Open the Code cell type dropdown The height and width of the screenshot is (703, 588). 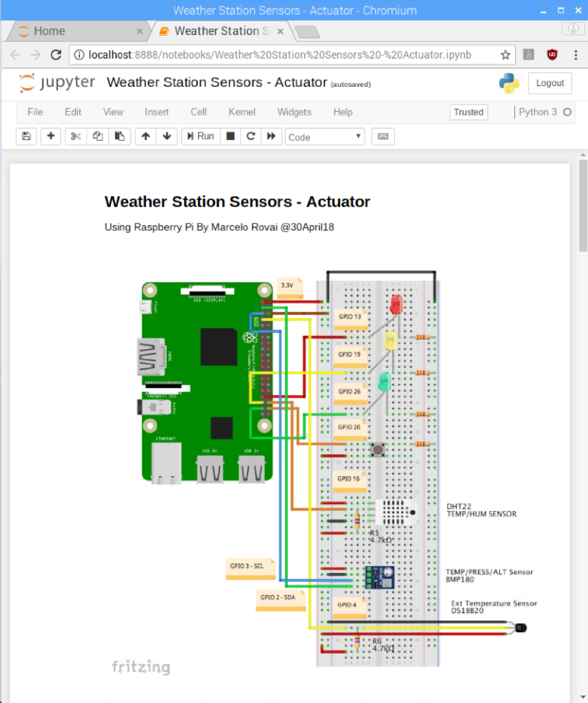(325, 137)
